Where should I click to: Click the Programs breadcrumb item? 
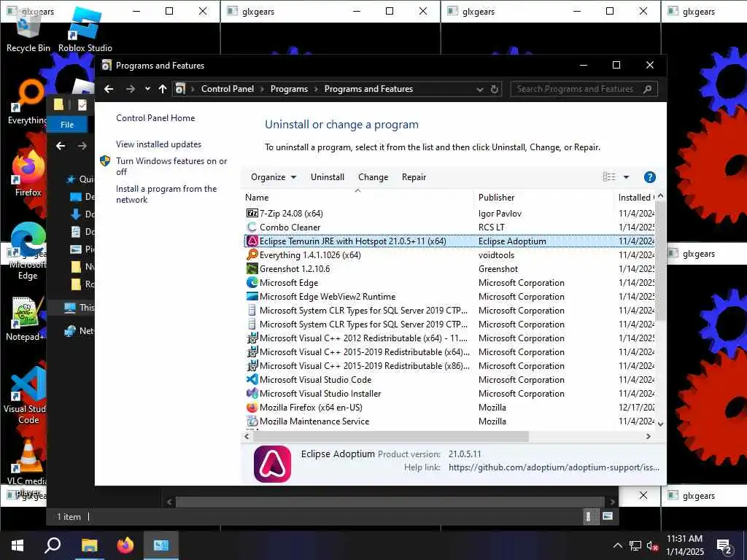(x=289, y=89)
